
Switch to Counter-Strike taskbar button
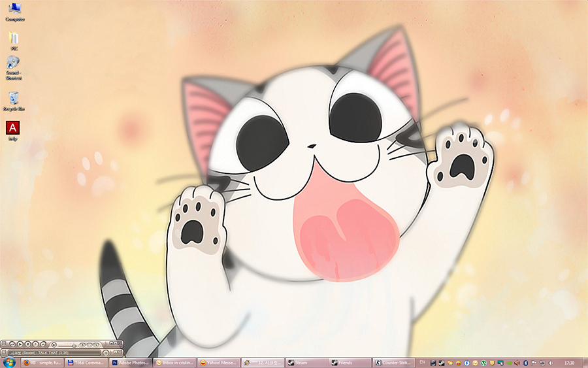(395, 363)
